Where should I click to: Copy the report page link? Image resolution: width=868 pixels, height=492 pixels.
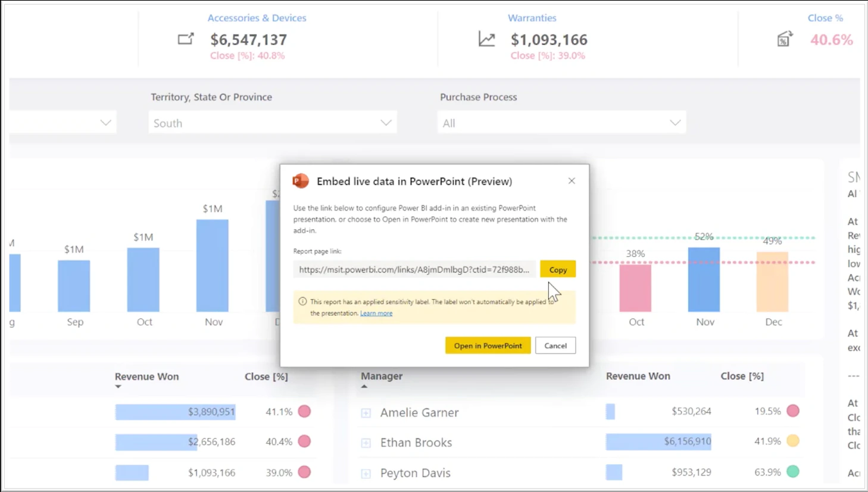558,269
